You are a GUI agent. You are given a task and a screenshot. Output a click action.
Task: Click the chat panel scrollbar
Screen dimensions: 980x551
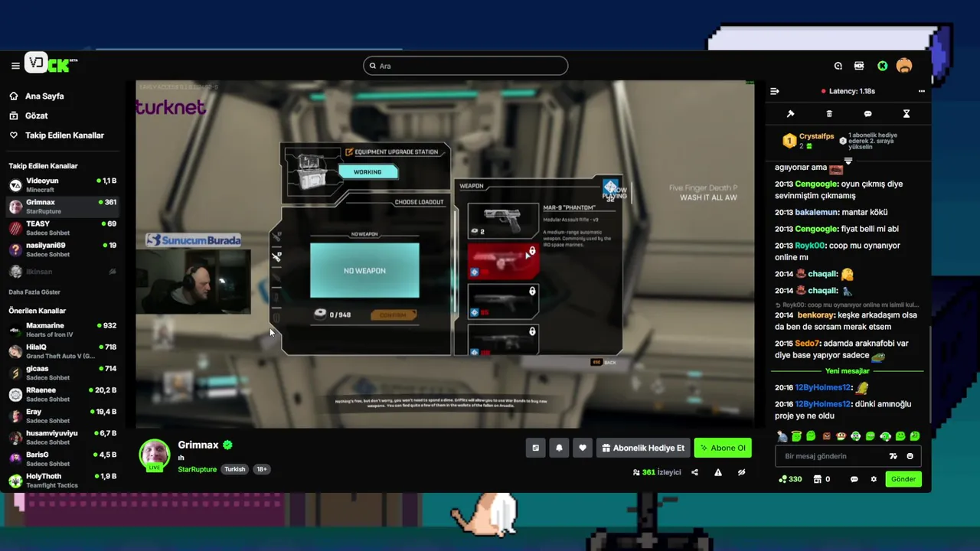pos(929,375)
